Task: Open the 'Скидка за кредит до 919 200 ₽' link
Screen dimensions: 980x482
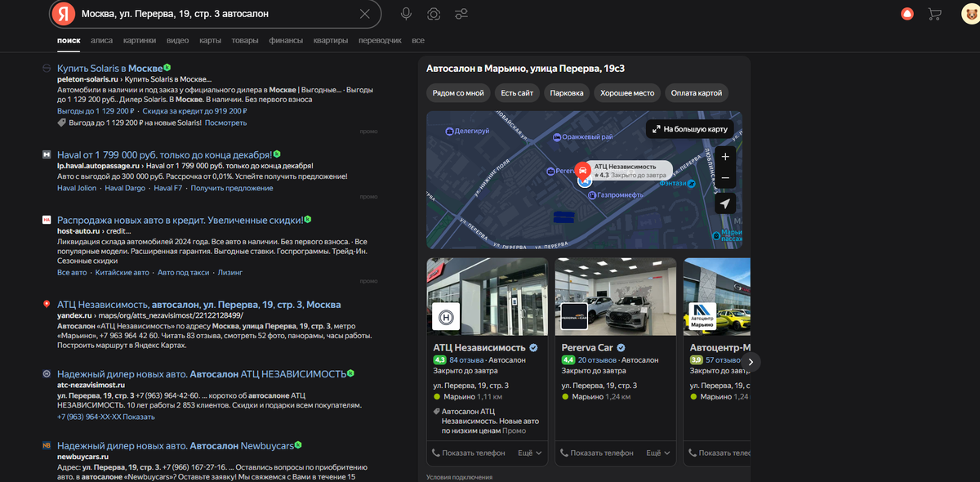Action: click(195, 110)
